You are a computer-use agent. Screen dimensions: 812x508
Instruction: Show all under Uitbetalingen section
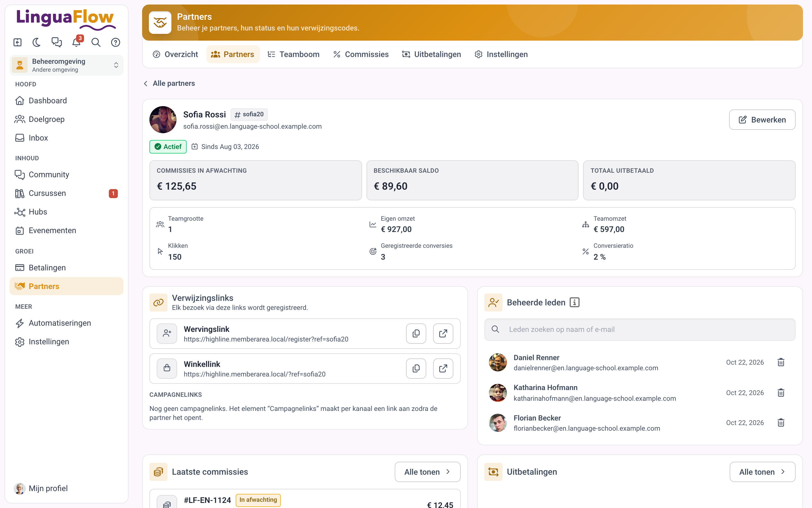[x=762, y=472]
